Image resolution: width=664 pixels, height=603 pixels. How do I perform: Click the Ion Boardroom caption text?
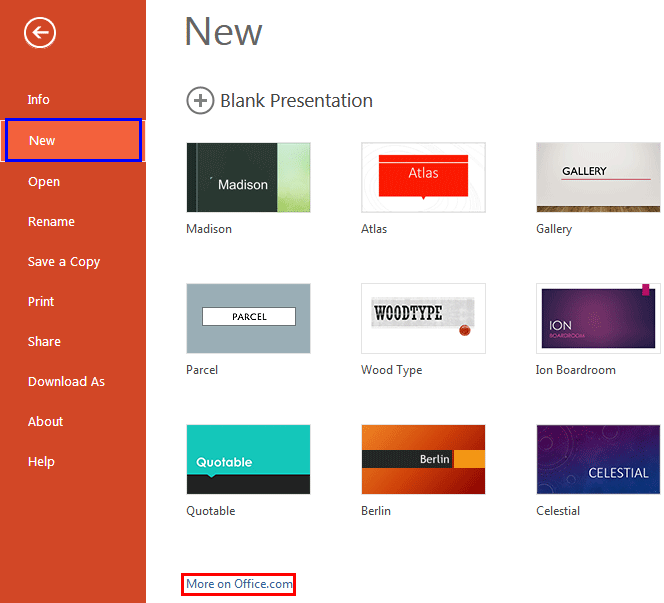coord(576,370)
